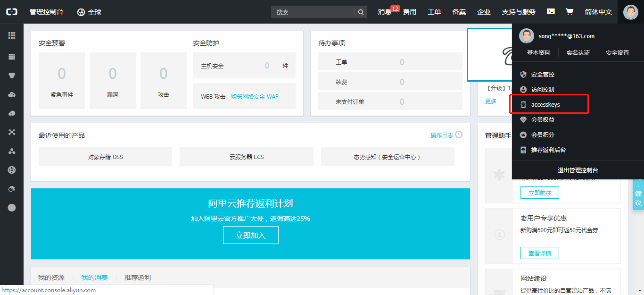This screenshot has width=644, height=295.
Task: Switch to 我的消费 tab
Action: click(94, 278)
